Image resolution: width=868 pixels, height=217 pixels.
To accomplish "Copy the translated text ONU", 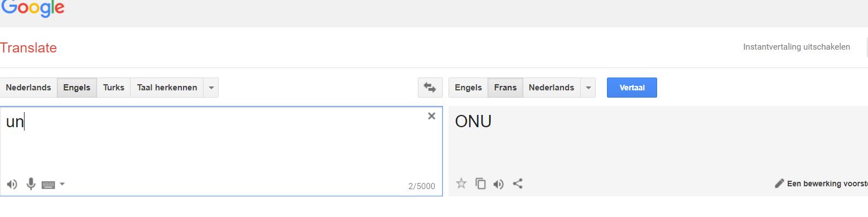I will coord(480,183).
